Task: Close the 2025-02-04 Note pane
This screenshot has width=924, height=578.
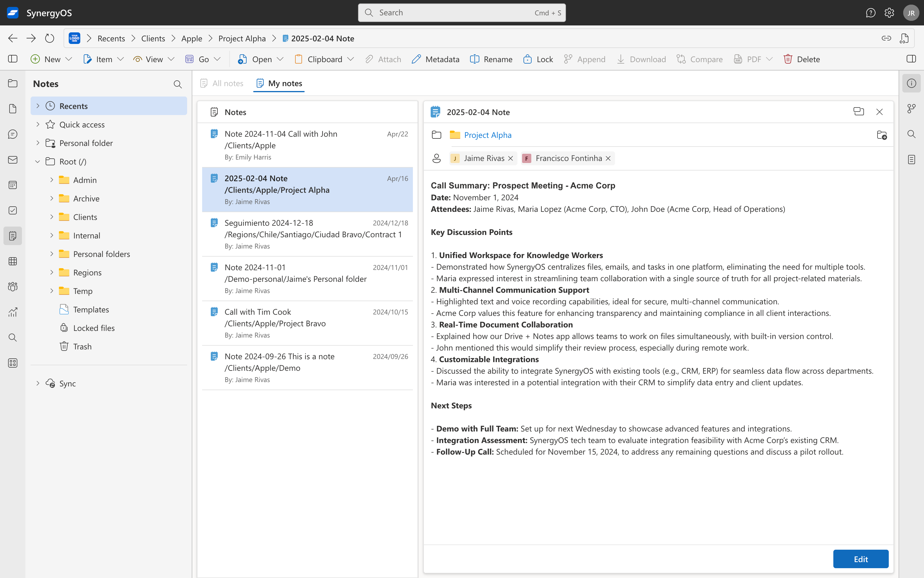Action: tap(879, 112)
